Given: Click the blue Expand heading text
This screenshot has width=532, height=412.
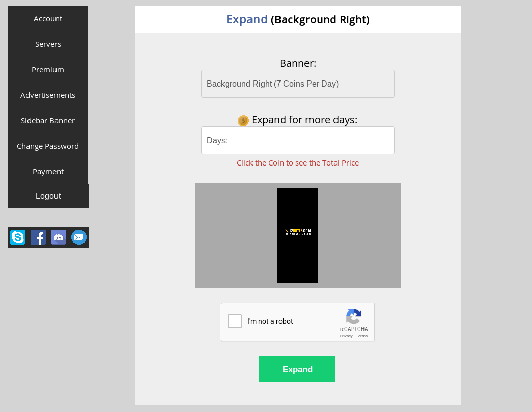Looking at the screenshot, I should 247,20.
